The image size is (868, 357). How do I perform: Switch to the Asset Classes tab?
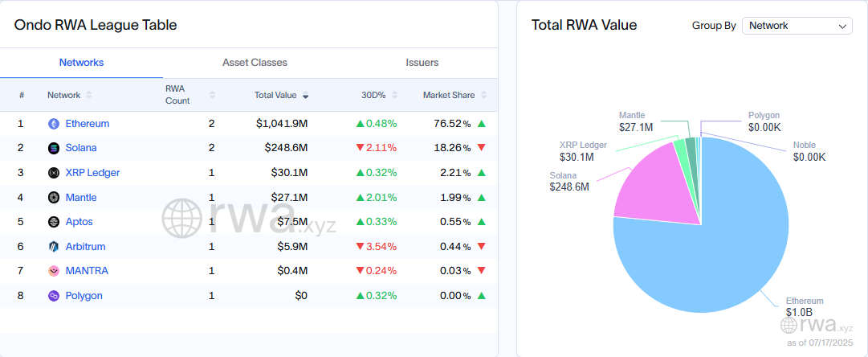point(255,63)
